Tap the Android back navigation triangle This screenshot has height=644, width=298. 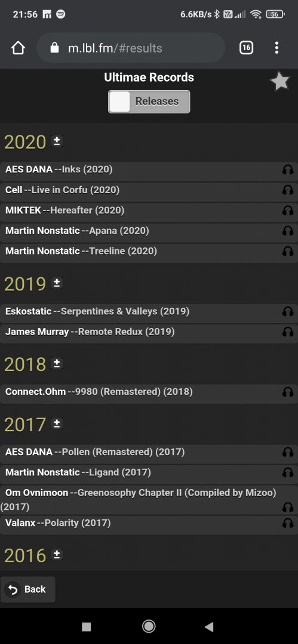click(x=209, y=626)
